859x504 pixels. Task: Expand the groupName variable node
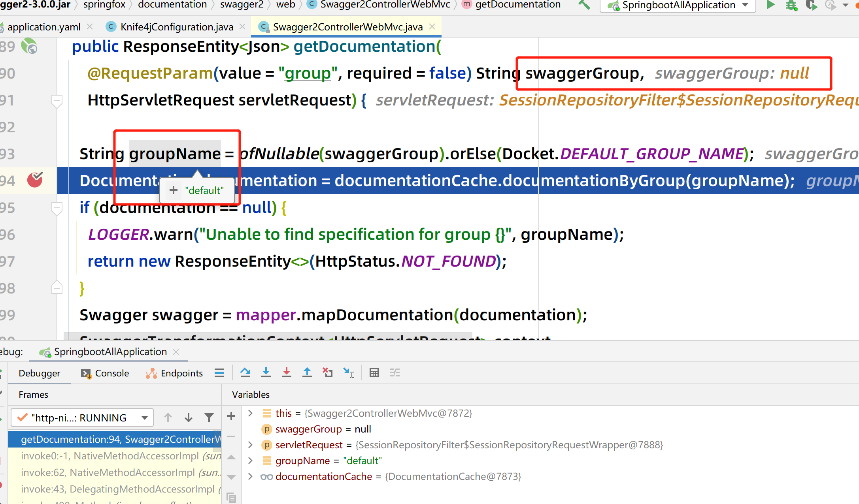tap(250, 461)
